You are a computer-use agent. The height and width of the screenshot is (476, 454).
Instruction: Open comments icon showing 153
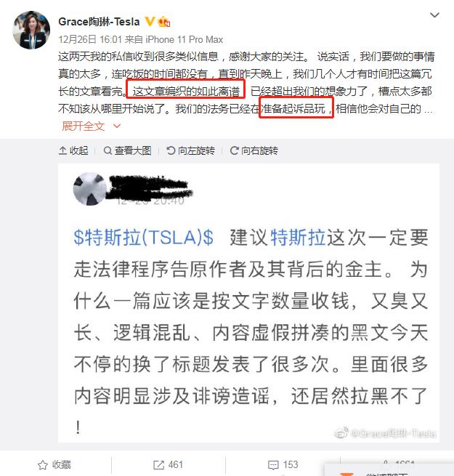[x=273, y=465]
